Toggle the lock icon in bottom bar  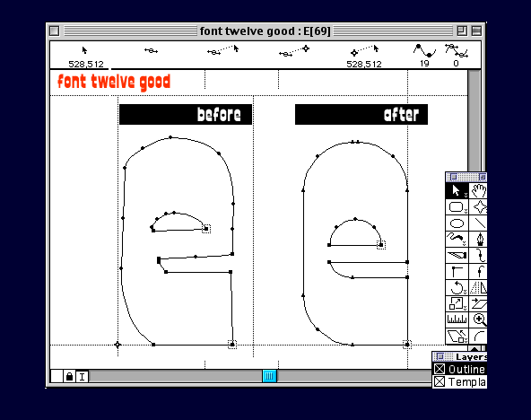[69, 376]
